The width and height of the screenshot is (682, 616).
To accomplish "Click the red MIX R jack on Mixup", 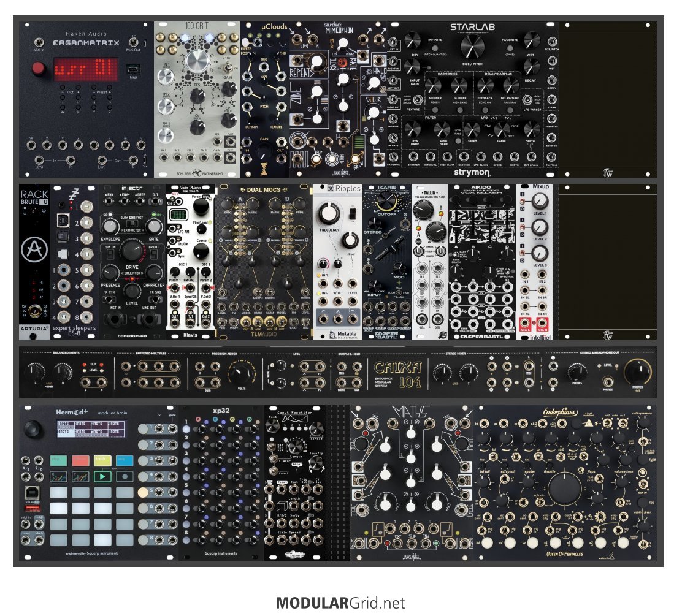I will 542,322.
